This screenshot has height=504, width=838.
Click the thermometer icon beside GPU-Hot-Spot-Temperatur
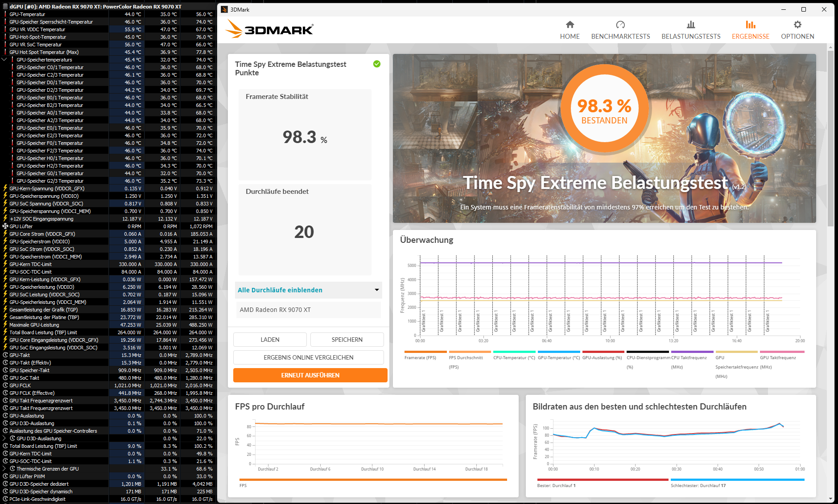[5, 37]
